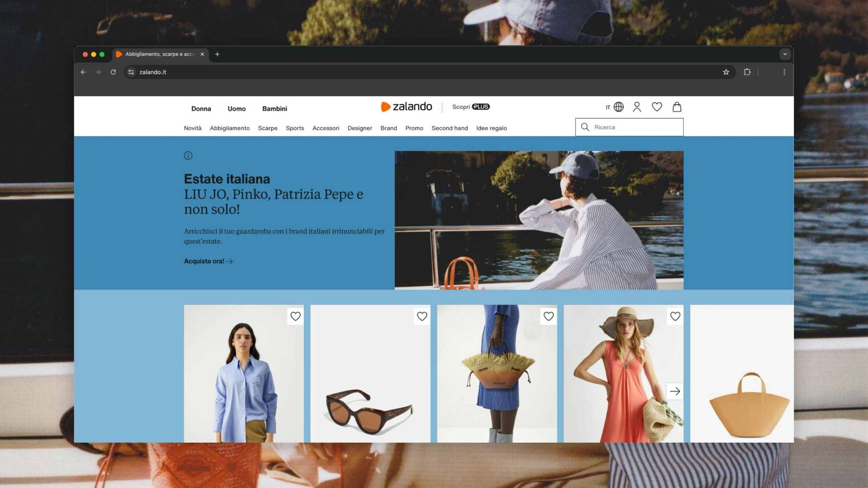868x488 pixels.
Task: Click the info icon above Estate italiana
Action: [188, 156]
